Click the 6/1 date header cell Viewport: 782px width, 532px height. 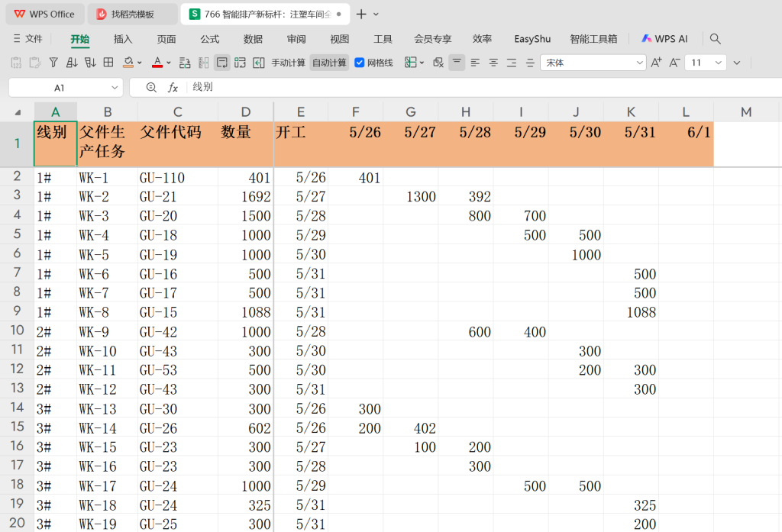click(x=686, y=143)
